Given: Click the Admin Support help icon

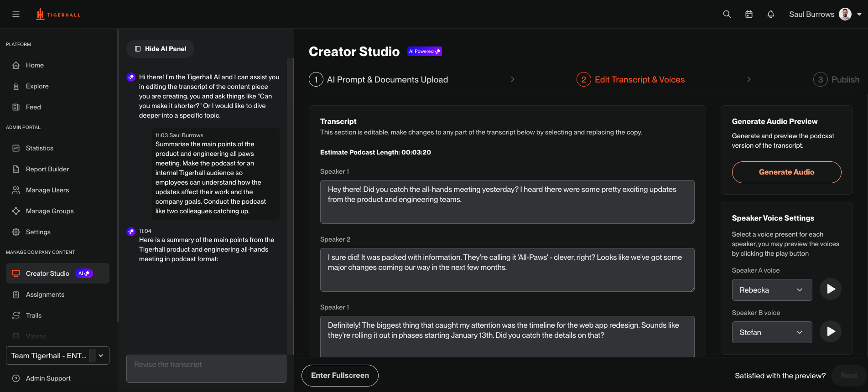Looking at the screenshot, I should (x=16, y=378).
